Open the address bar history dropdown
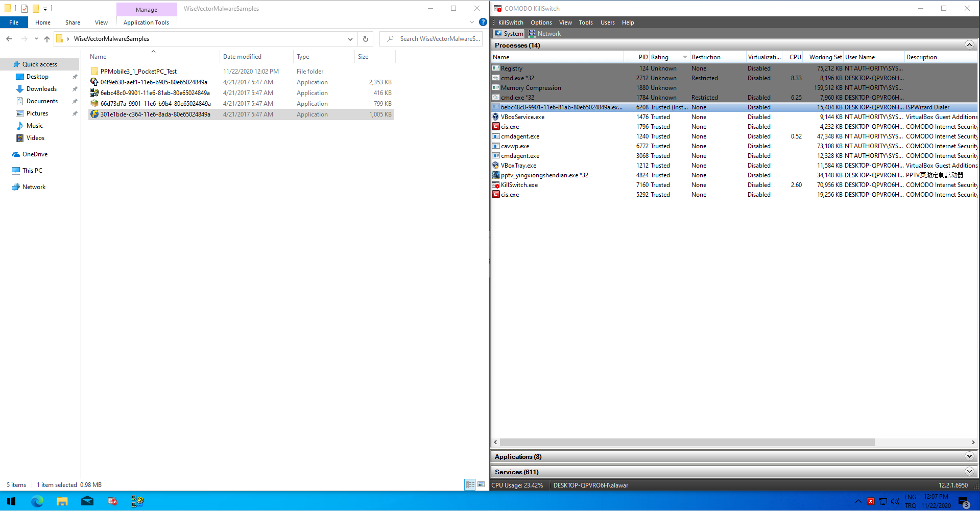980x511 pixels. pos(350,39)
